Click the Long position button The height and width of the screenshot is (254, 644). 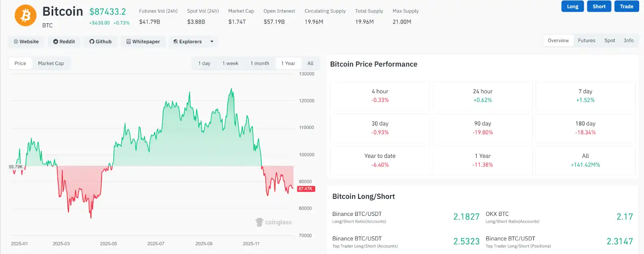[x=572, y=6]
